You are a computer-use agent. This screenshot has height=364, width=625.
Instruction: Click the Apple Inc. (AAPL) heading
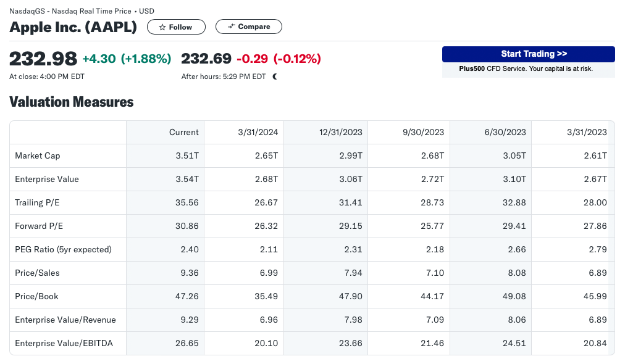[73, 27]
